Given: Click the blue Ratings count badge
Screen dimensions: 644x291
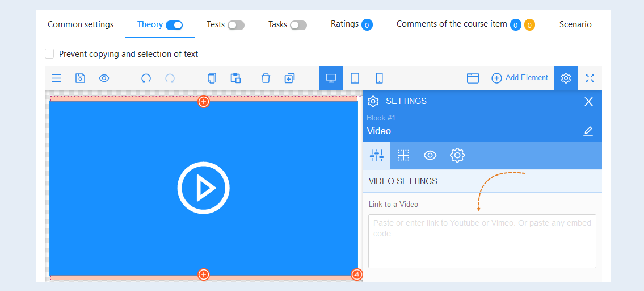Looking at the screenshot, I should click(x=367, y=25).
